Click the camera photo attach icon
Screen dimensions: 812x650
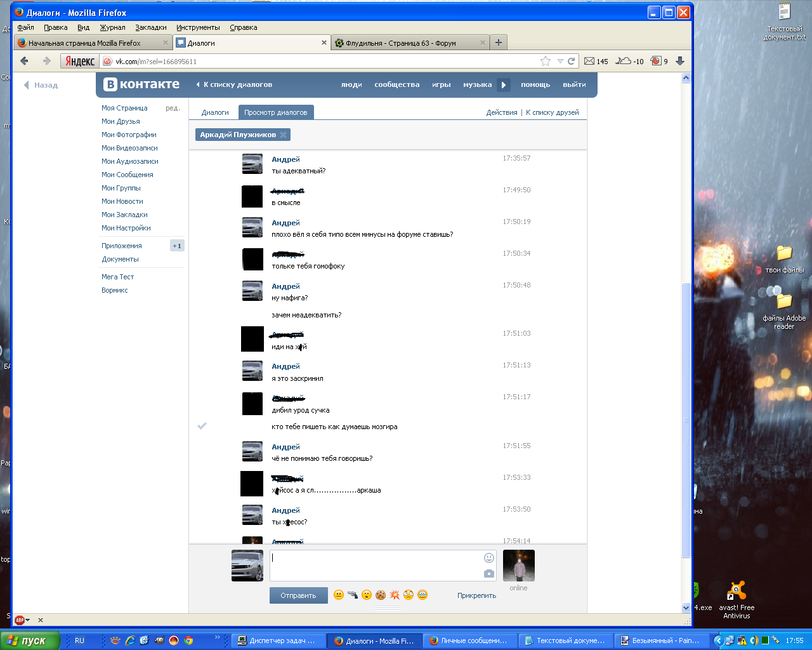coord(488,573)
